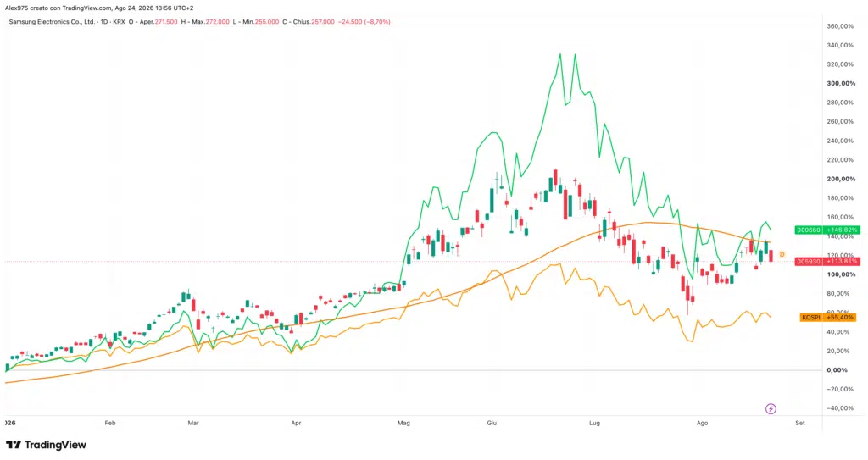Click the 300,00% price scale label

[841, 84]
